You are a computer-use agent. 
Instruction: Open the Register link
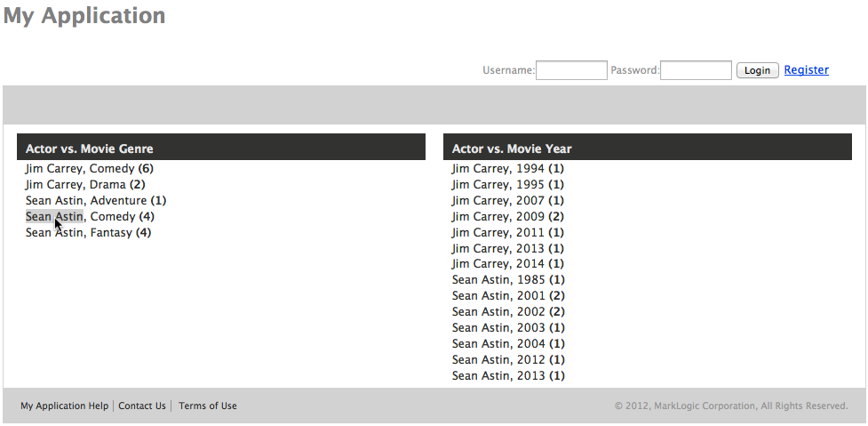point(806,69)
